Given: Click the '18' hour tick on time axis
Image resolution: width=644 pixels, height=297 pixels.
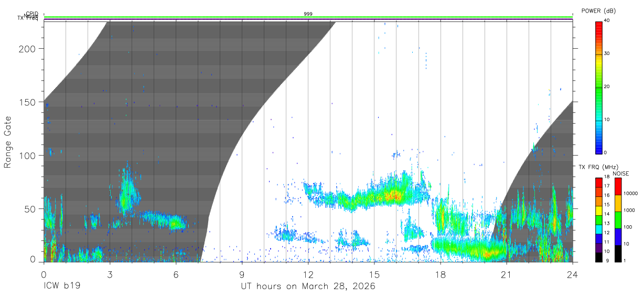Looking at the screenshot, I should (440, 274).
